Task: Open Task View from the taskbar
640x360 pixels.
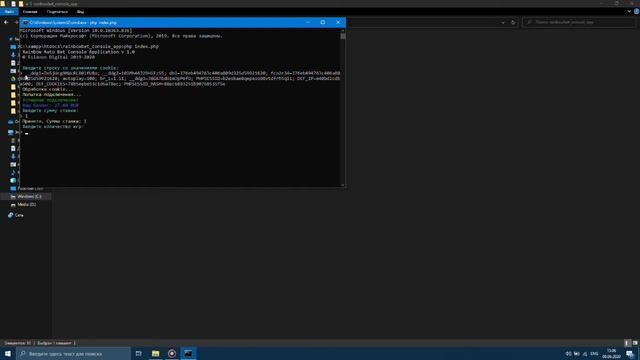Action: point(139,353)
